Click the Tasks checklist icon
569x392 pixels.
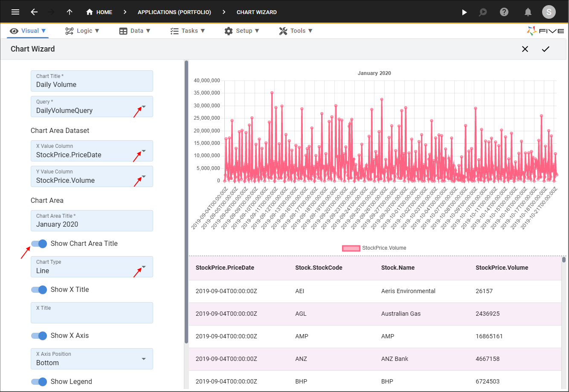click(x=174, y=31)
